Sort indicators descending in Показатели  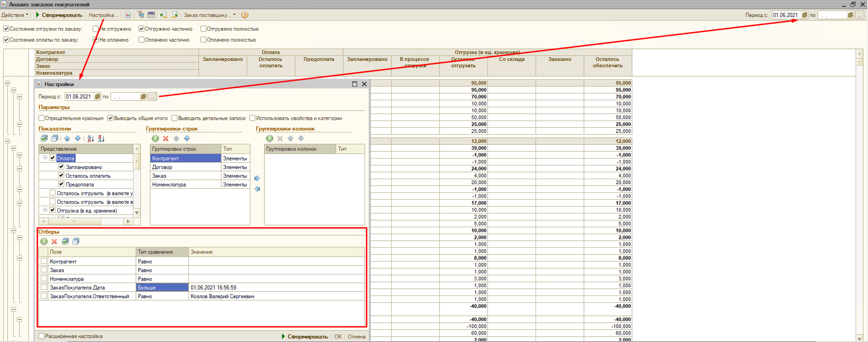pos(101,139)
